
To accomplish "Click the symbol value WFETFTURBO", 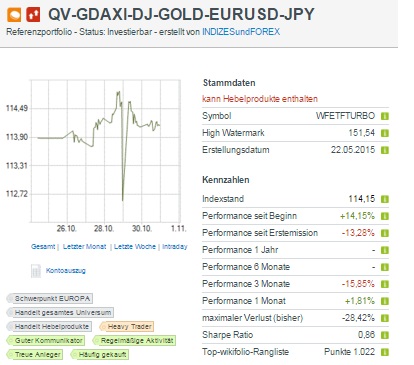I will (x=345, y=116).
